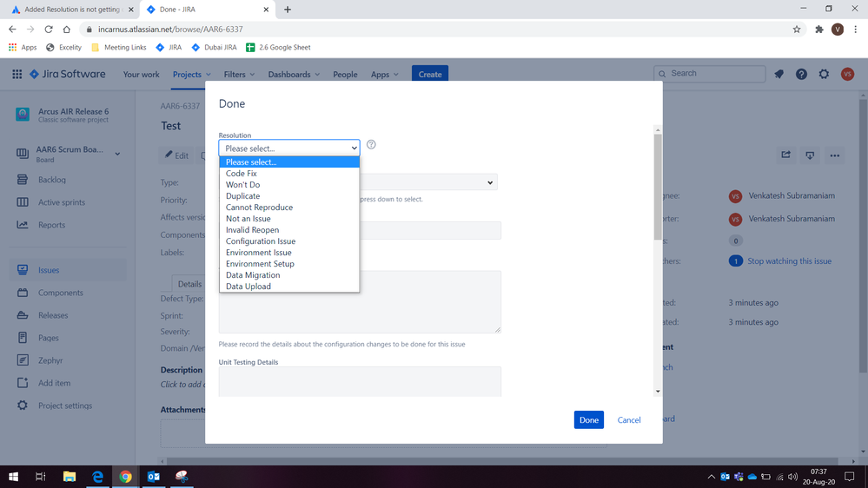Image resolution: width=868 pixels, height=488 pixels.
Task: Expand the Dashboards menu
Action: pos(294,74)
